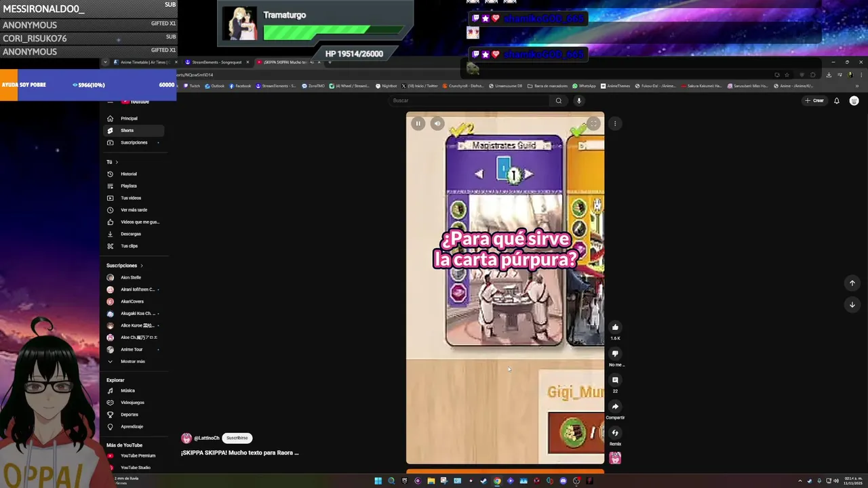
Task: Open YouTube notifications bell
Action: coord(837,100)
